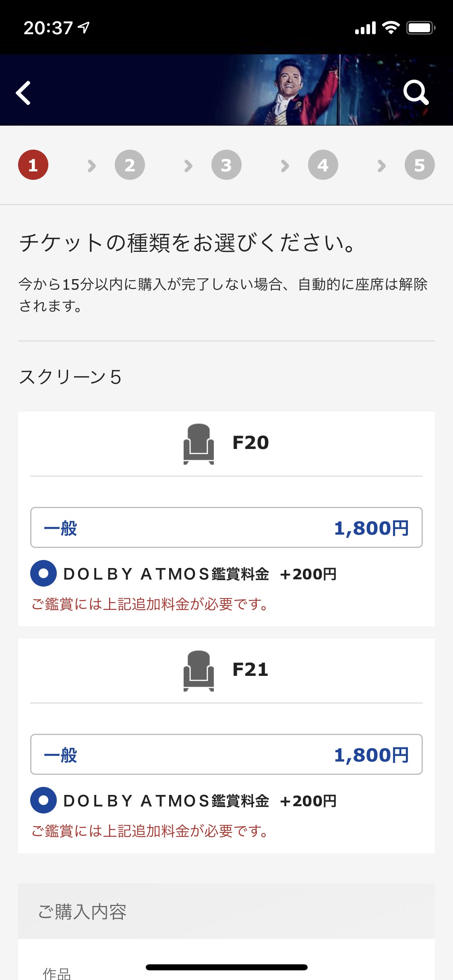
Task: Tap the Wi-Fi status icon
Action: point(391,28)
